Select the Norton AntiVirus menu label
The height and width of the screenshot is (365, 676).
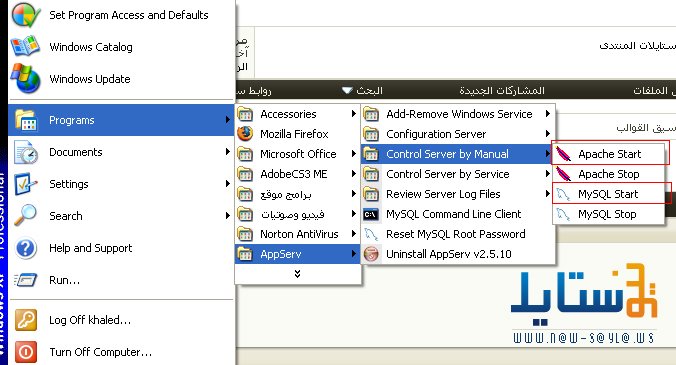click(299, 234)
